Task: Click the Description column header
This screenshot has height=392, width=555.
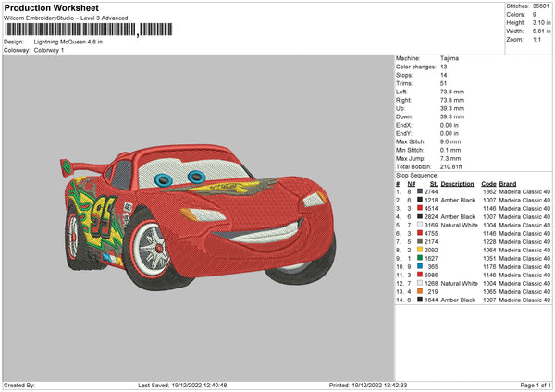Action: (458, 183)
